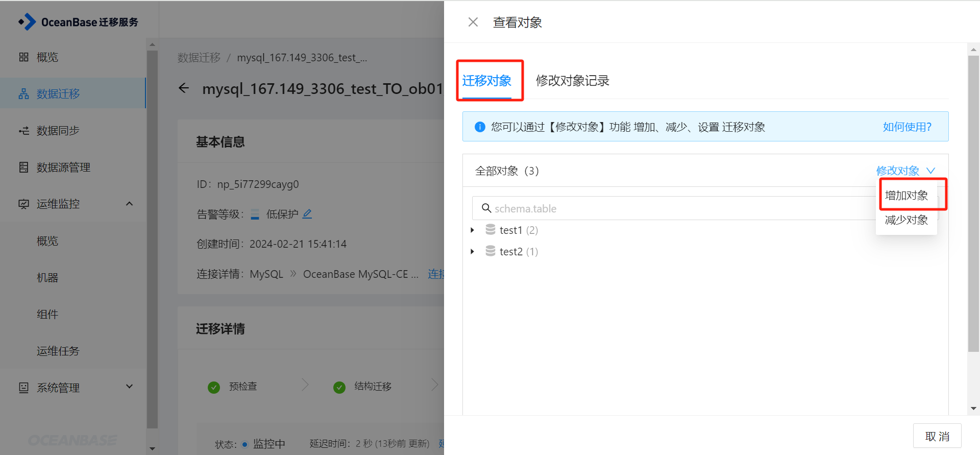Screen dimensions: 980x455
Task: Click the creation time 2024-02-21 15:41:14
Action: point(298,244)
